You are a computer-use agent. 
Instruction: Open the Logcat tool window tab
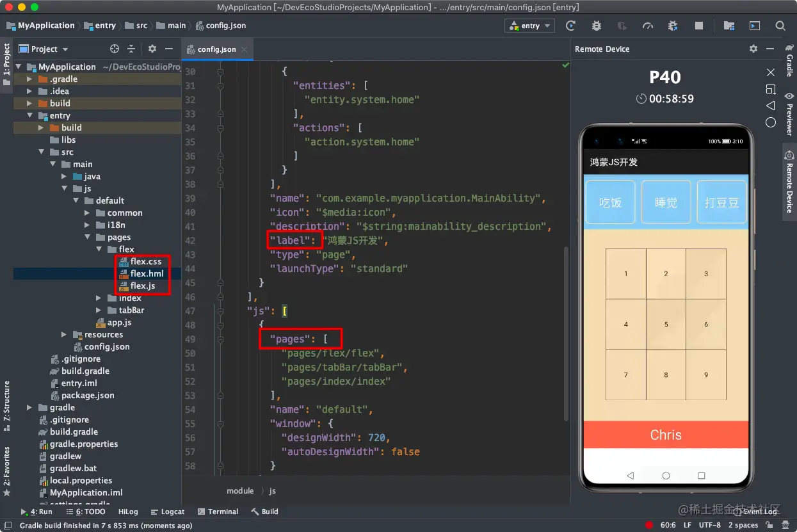(167, 512)
